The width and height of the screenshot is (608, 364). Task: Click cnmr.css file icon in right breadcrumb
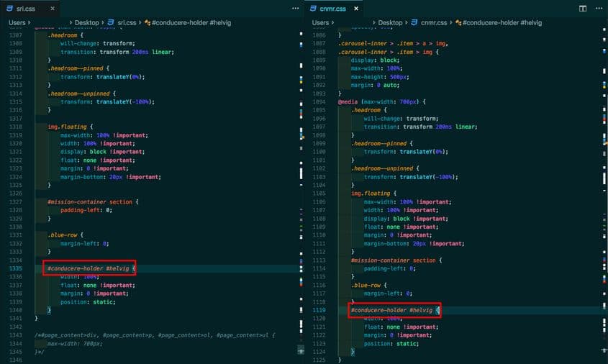[x=412, y=23]
